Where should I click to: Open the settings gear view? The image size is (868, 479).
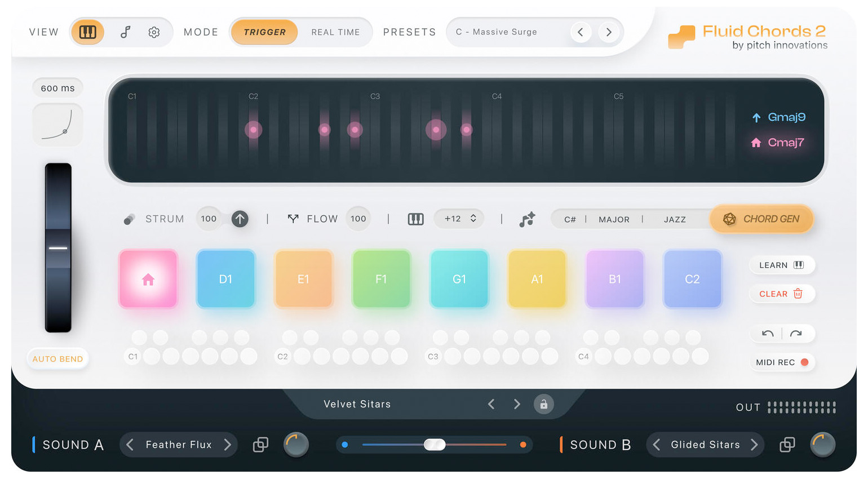(x=154, y=32)
